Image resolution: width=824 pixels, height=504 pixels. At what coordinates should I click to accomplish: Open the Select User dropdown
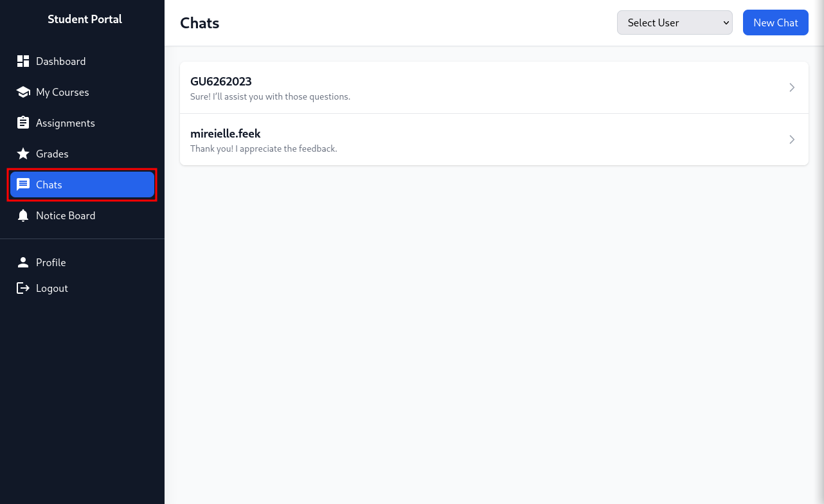pos(674,22)
